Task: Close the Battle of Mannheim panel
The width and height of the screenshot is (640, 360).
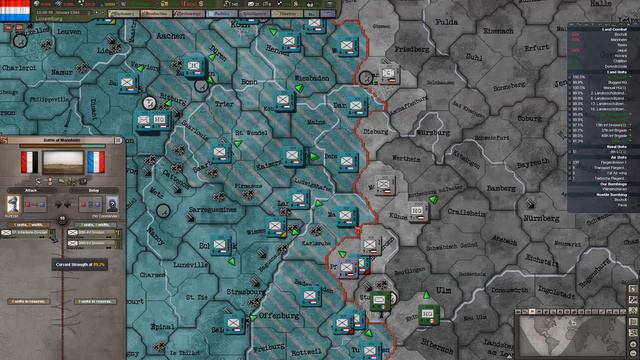Action: click(x=118, y=140)
